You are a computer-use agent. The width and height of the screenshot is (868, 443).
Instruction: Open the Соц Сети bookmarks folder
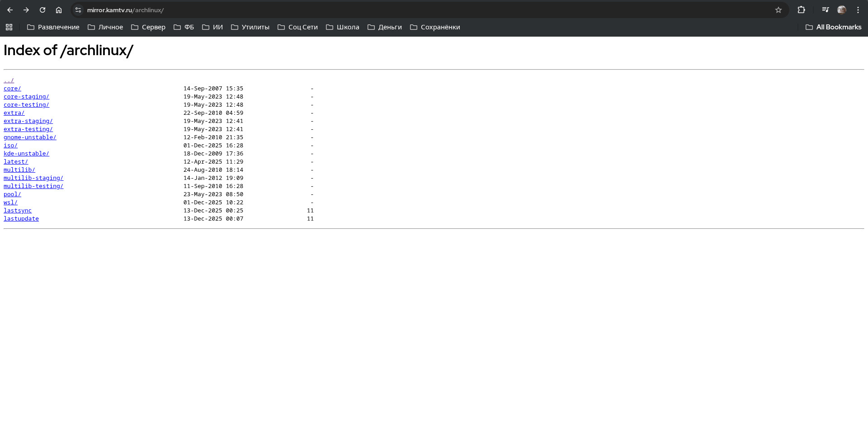[x=297, y=27]
